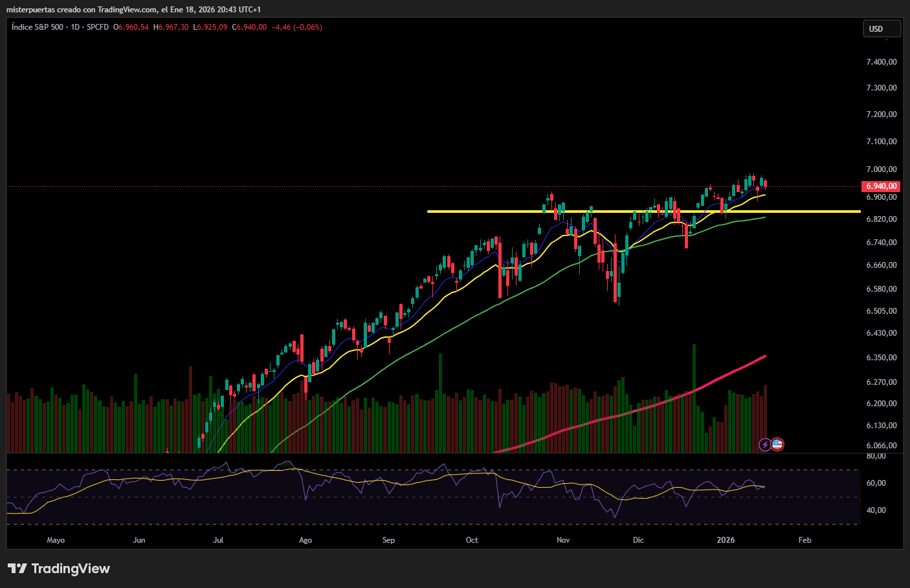Image resolution: width=910 pixels, height=588 pixels.
Task: Click the change value −4,46 (−0,06%)
Action: pos(296,27)
